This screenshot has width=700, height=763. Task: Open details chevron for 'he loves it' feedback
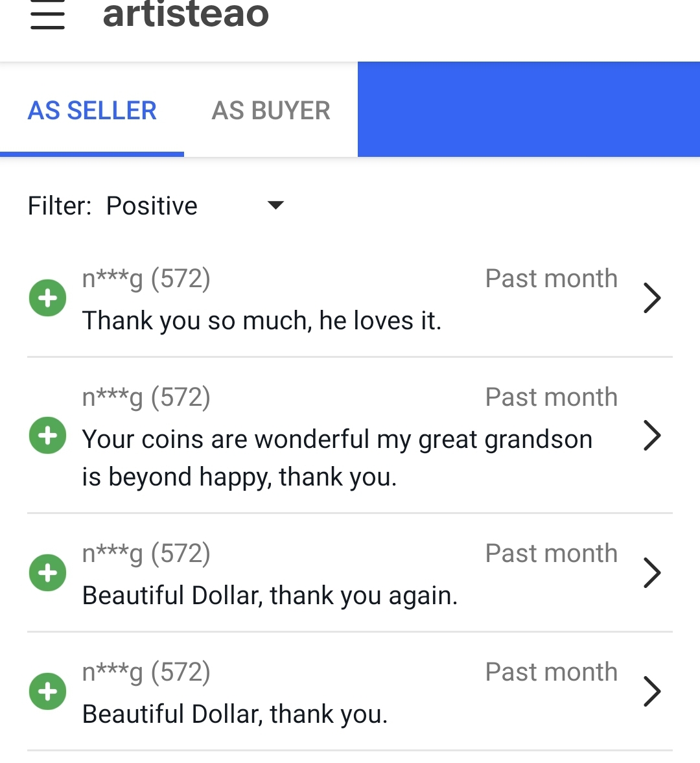tap(652, 298)
